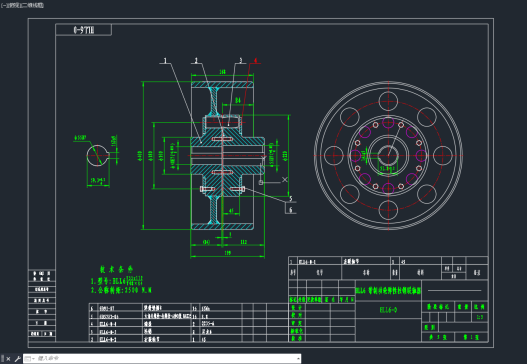527x364 pixels.
Task: Select the green dimension text 84
Action: click(x=238, y=100)
